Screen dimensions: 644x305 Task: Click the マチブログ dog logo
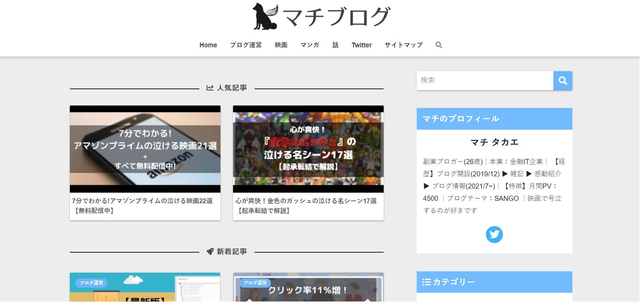[265, 16]
